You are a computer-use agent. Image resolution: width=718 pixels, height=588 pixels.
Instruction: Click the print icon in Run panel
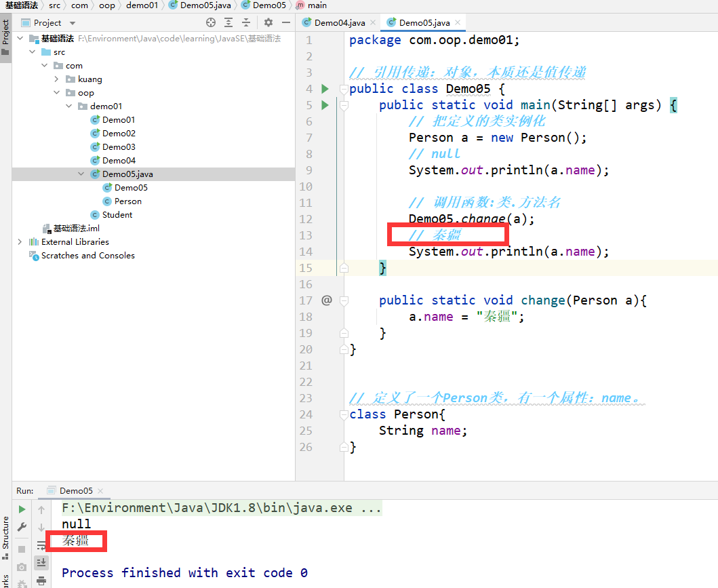41,581
